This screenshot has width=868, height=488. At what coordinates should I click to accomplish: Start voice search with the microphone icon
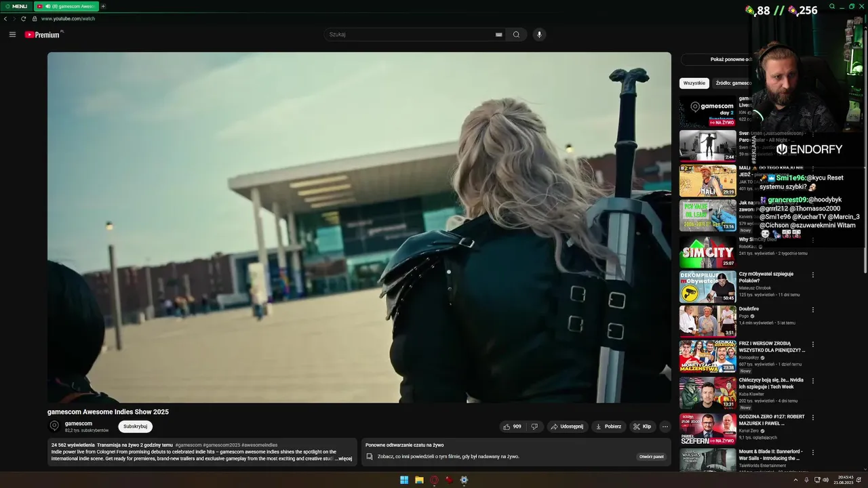tap(539, 35)
